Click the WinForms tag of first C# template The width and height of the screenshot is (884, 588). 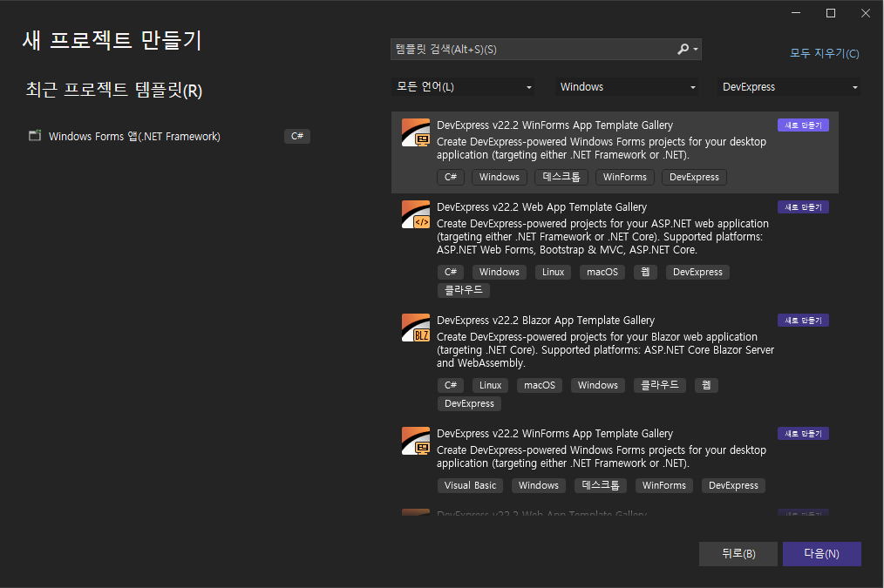625,177
